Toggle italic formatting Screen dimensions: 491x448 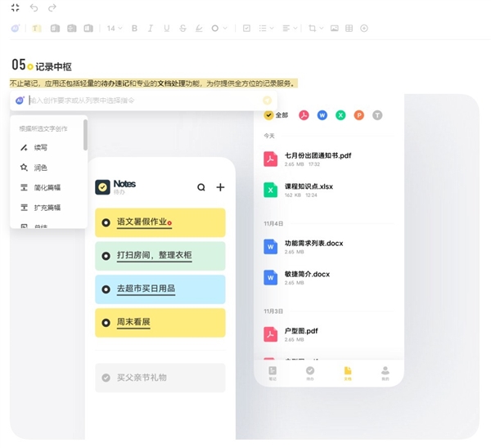(150, 28)
